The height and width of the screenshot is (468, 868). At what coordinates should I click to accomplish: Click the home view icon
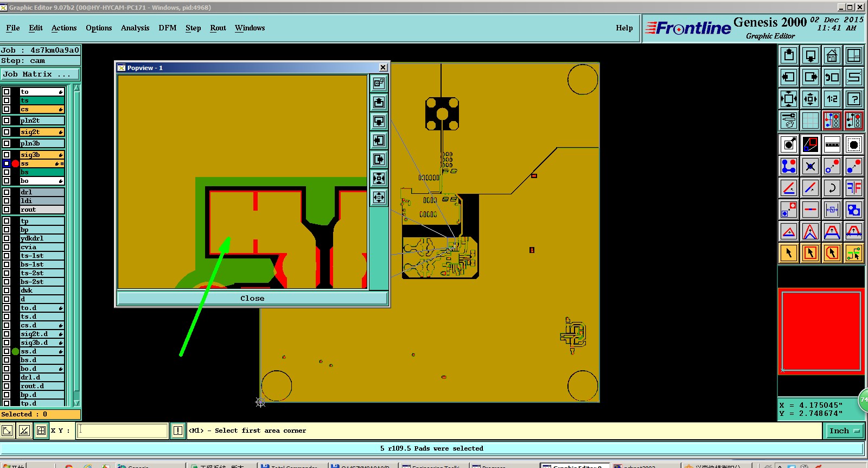click(832, 55)
